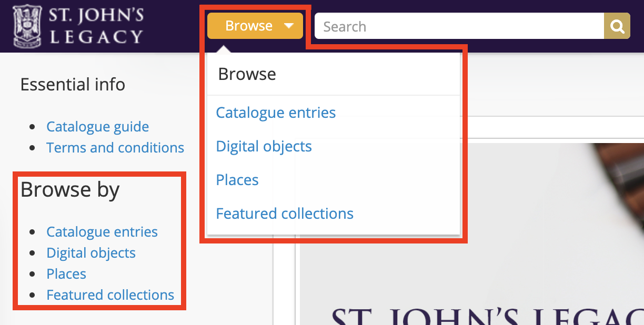Select Places in the Browse by section
Screen dimensions: 644x325
tap(66, 273)
